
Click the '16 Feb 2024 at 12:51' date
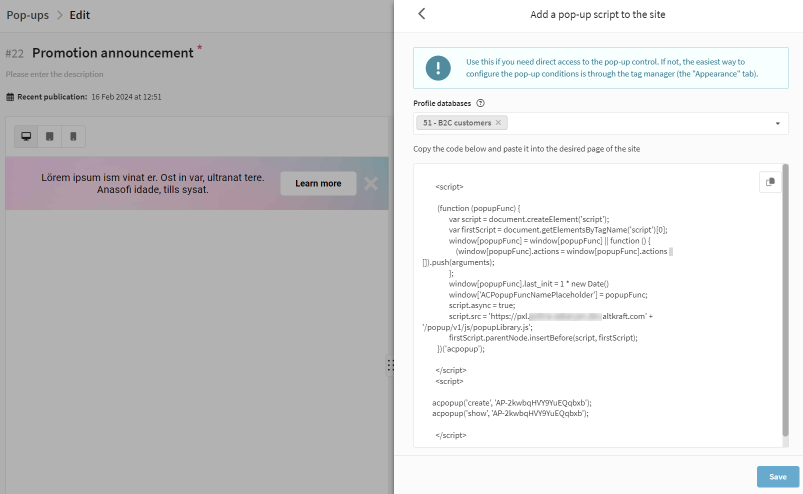point(126,97)
